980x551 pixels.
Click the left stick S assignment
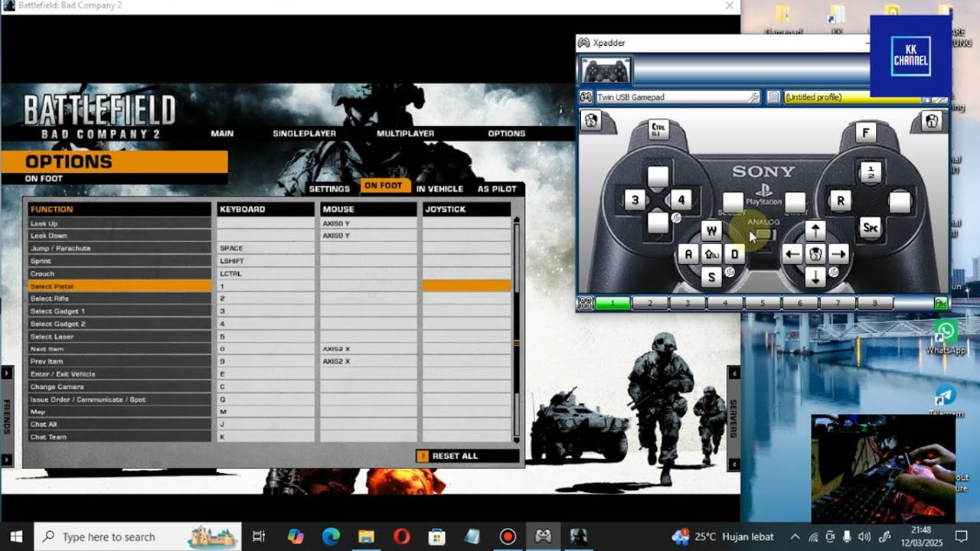click(711, 277)
